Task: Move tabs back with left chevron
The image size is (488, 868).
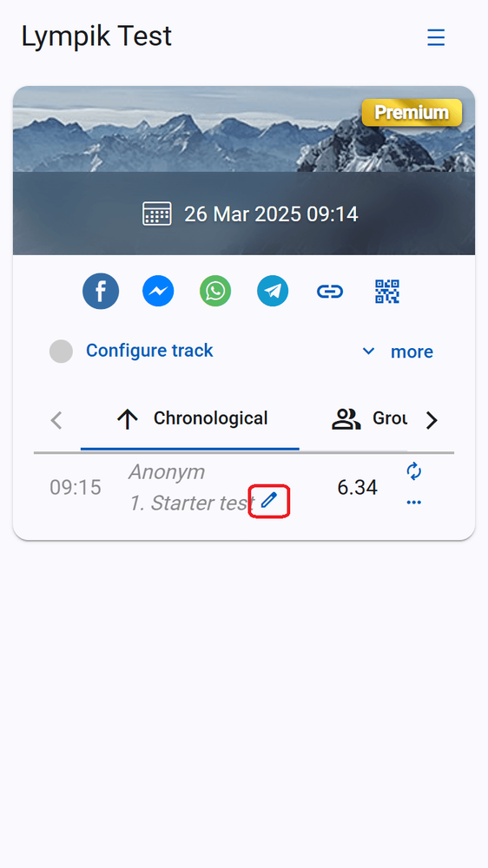Action: tap(56, 420)
